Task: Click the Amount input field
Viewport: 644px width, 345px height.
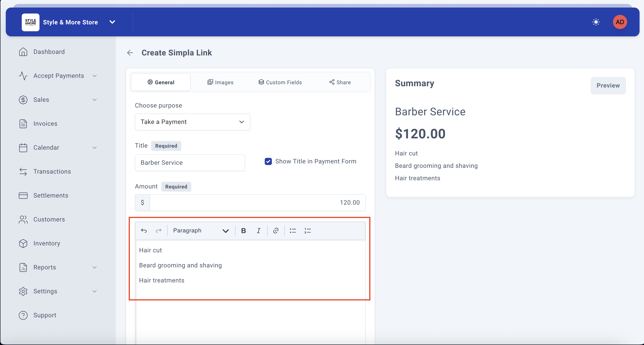Action: tap(257, 203)
